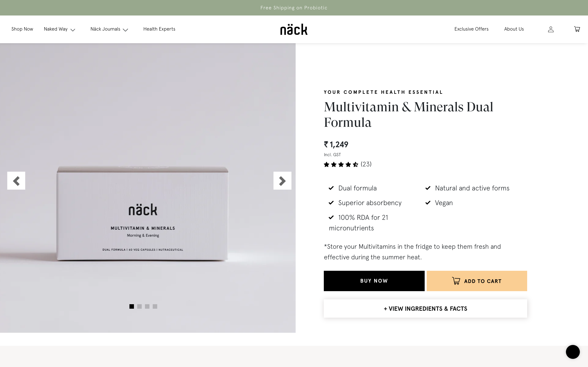Image resolution: width=588 pixels, height=367 pixels.
Task: Select Health Experts in navigation
Action: click(159, 29)
